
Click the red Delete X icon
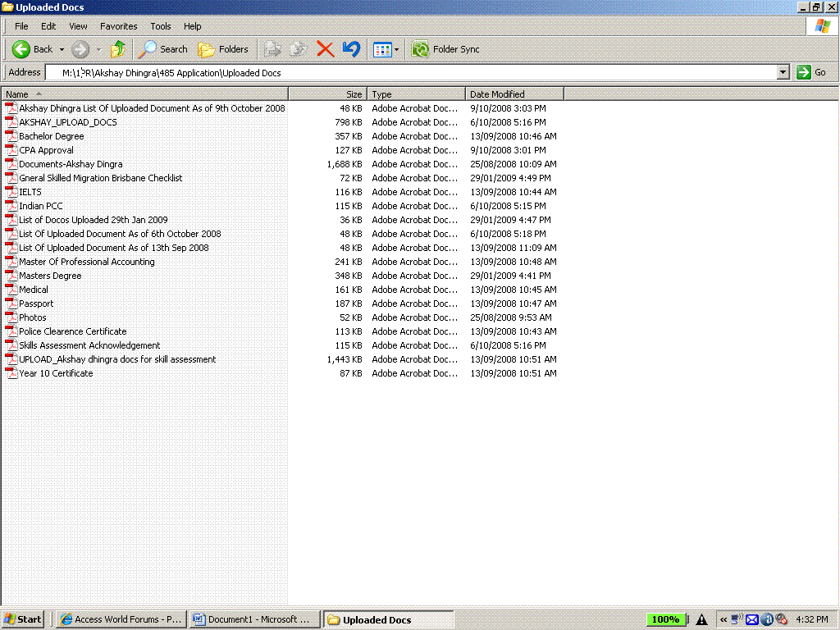(325, 49)
